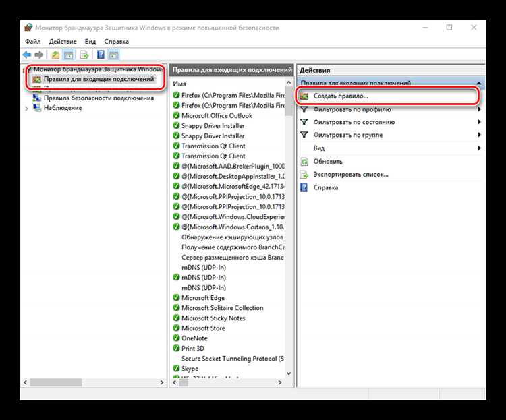Expand the Наблюдение tree node
This screenshot has width=506, height=420.
point(27,108)
